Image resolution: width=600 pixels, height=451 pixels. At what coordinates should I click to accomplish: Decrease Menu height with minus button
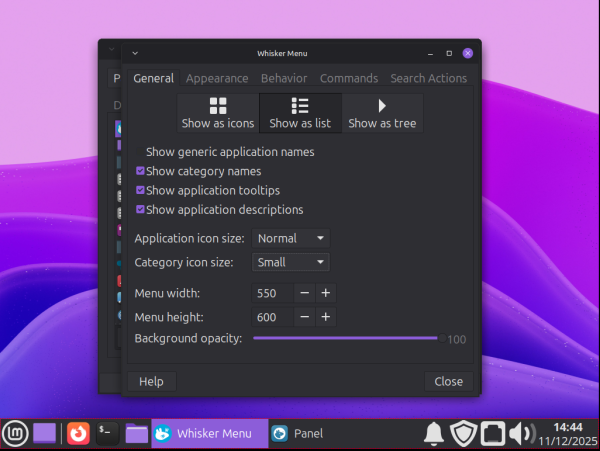[x=305, y=317]
